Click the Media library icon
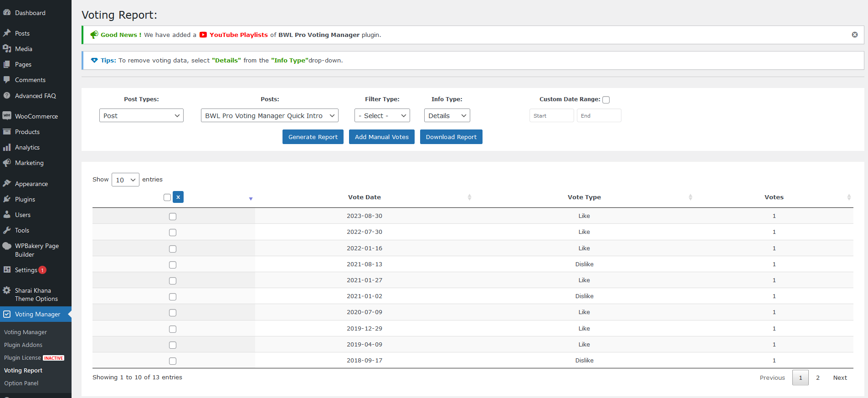The height and width of the screenshot is (398, 868). click(x=7, y=49)
